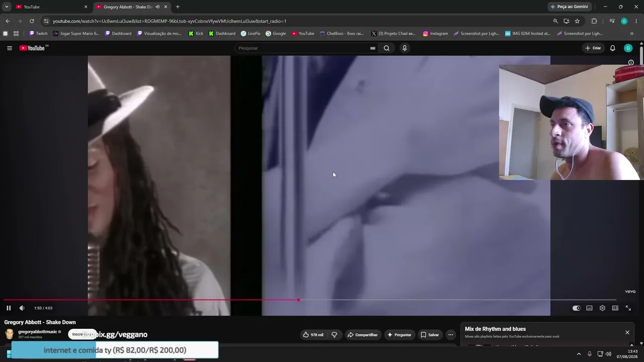Open YouTube notifications bell

tap(612, 48)
